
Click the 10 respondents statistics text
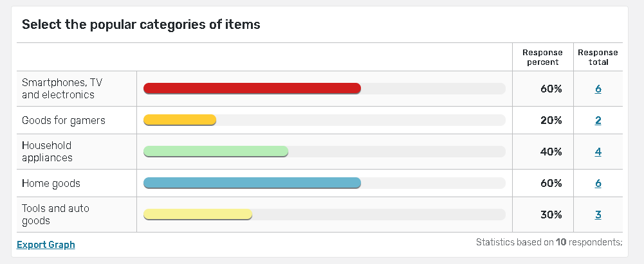(x=549, y=242)
